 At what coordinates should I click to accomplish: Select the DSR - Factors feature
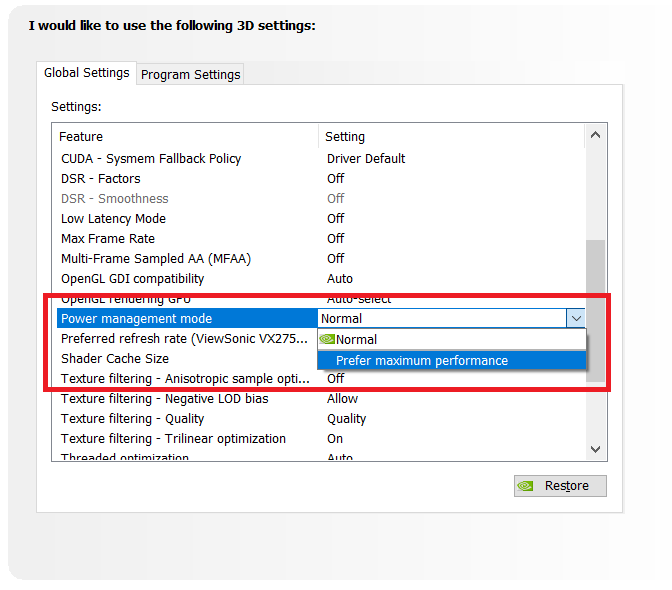[101, 178]
